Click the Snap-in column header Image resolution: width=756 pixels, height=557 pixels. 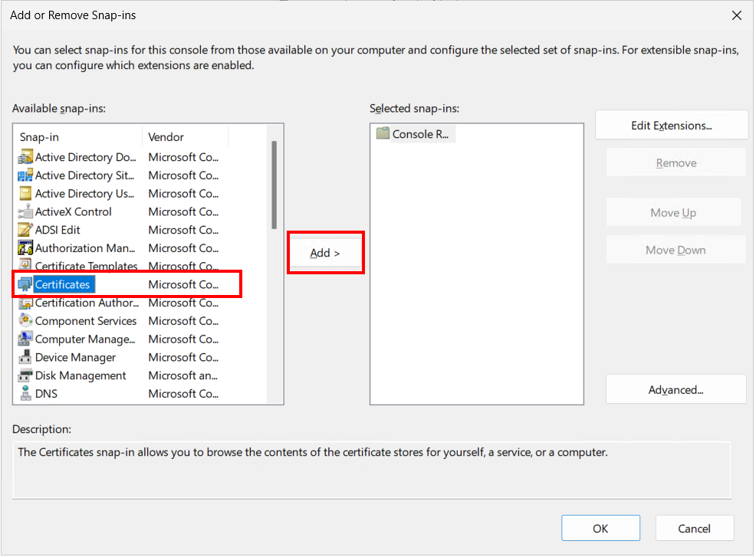point(79,137)
